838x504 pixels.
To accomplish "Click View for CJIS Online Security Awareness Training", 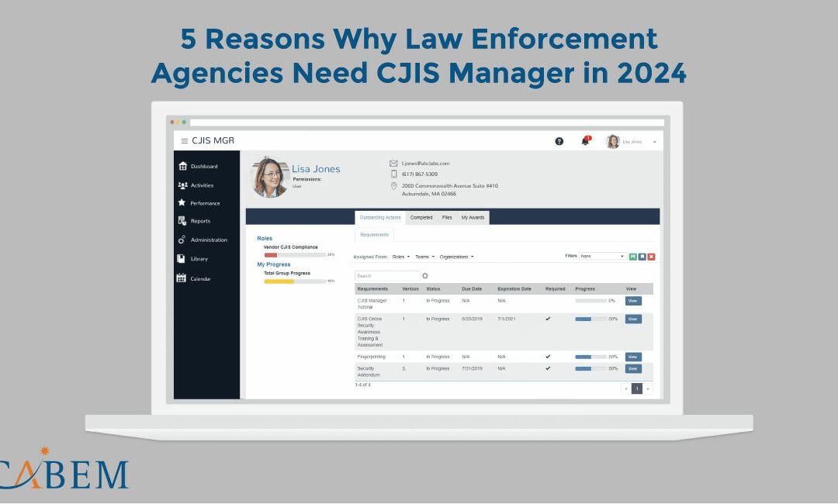I will pyautogui.click(x=633, y=319).
